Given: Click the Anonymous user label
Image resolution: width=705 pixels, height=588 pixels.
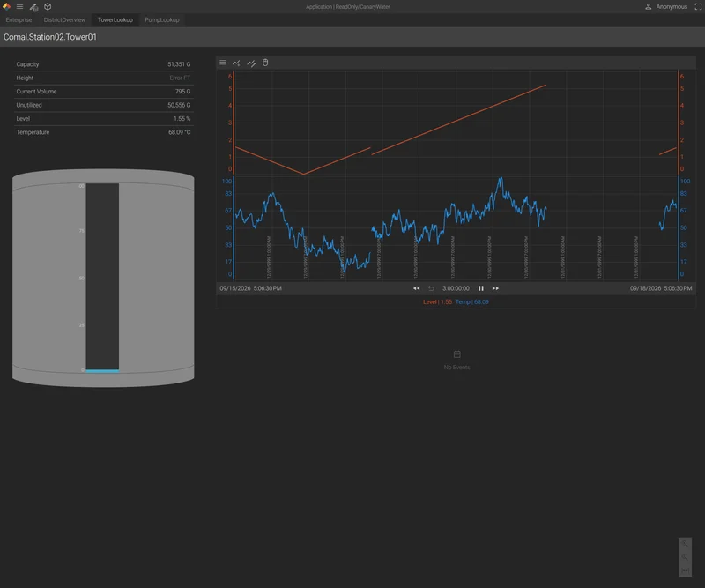Looking at the screenshot, I should click(672, 7).
